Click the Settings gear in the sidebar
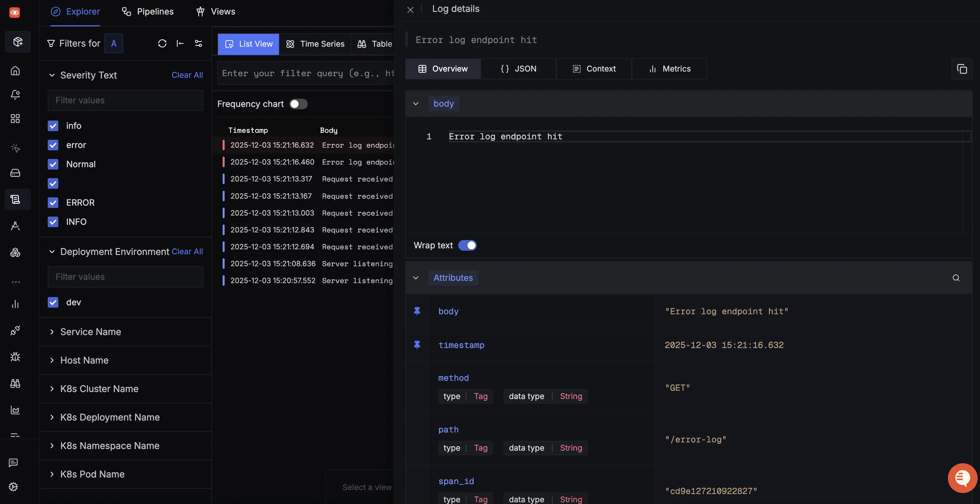 coord(14,486)
